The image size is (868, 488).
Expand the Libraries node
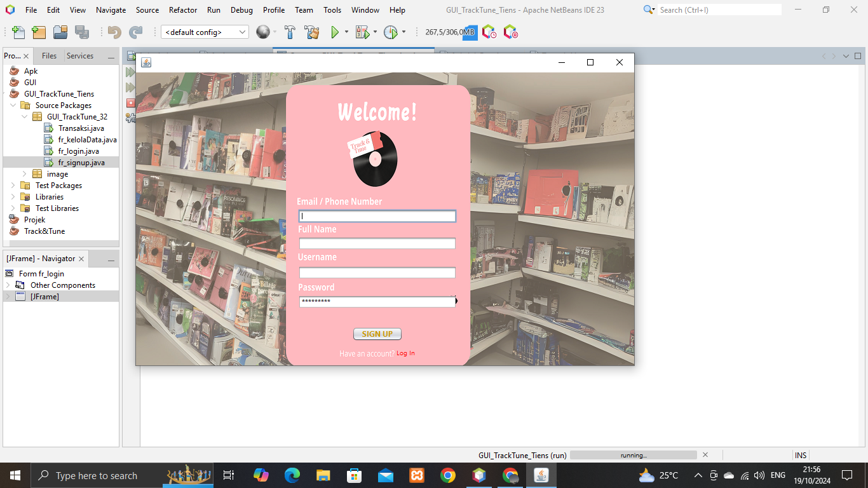coord(13,197)
